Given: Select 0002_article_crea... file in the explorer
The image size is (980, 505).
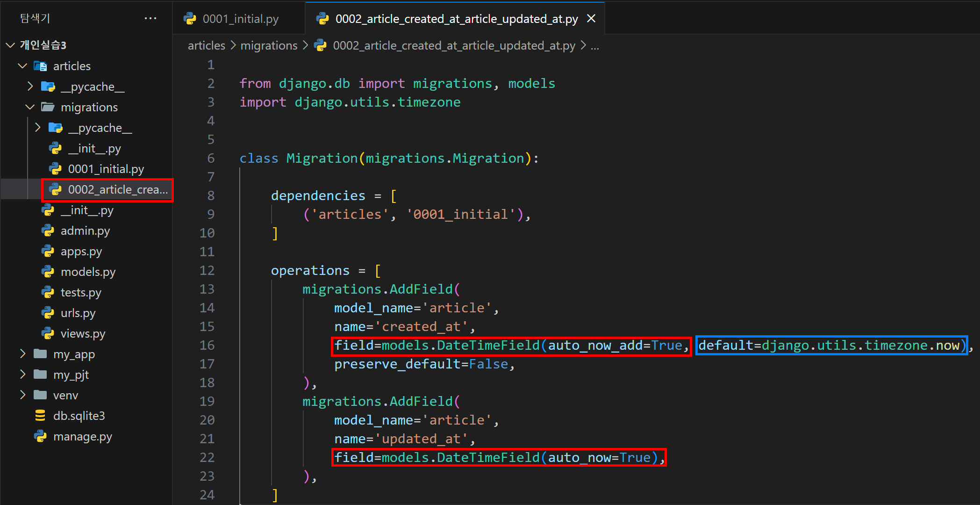Looking at the screenshot, I should point(117,189).
